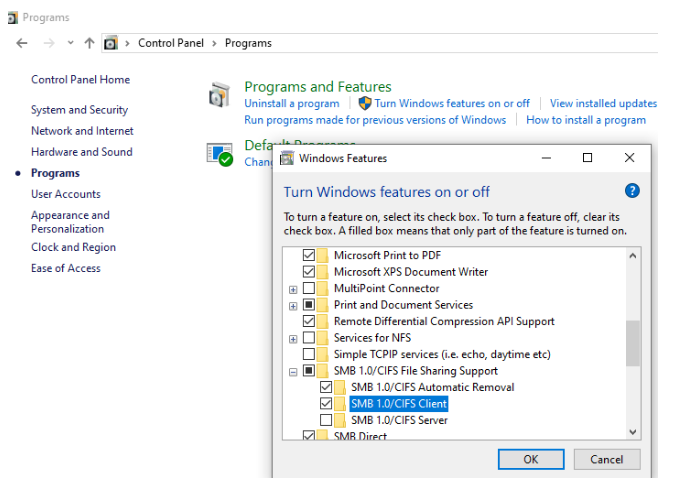Expand Print and Document Services node
676x500 pixels.
[x=293, y=306]
